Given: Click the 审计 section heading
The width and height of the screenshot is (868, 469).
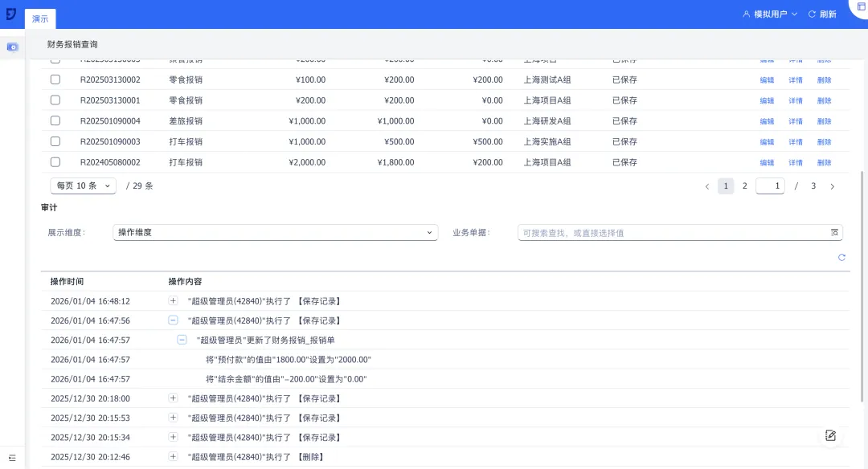Looking at the screenshot, I should 49,207.
